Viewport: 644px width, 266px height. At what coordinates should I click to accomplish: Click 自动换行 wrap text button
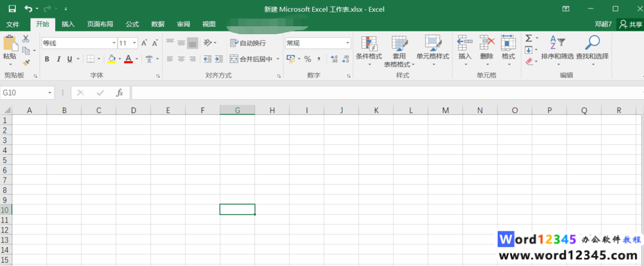[x=248, y=43]
